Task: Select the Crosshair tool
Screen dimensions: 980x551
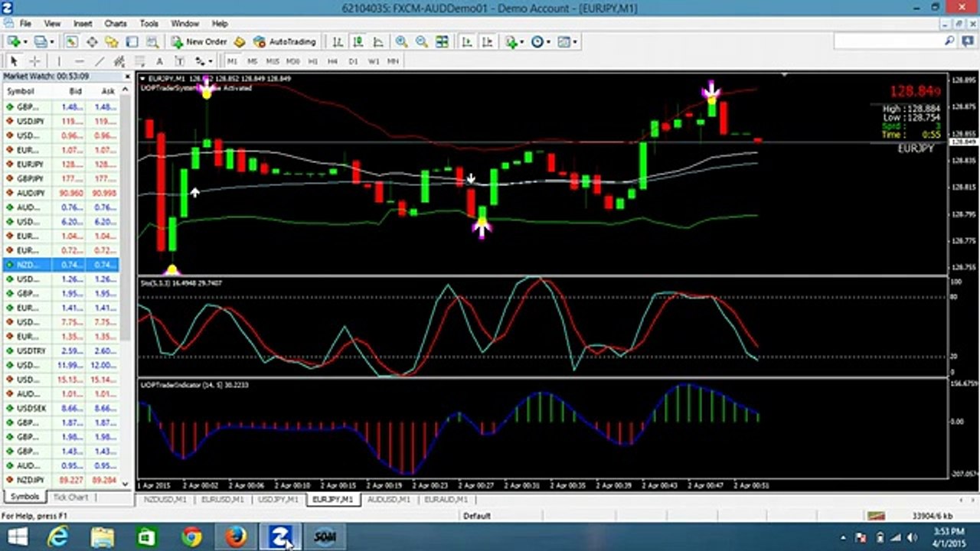Action: (34, 60)
